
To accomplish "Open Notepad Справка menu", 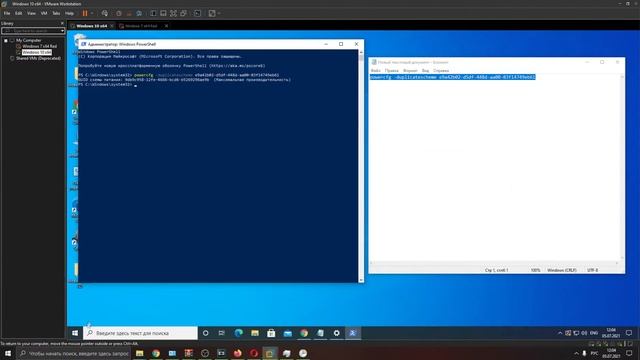I will coord(441,71).
